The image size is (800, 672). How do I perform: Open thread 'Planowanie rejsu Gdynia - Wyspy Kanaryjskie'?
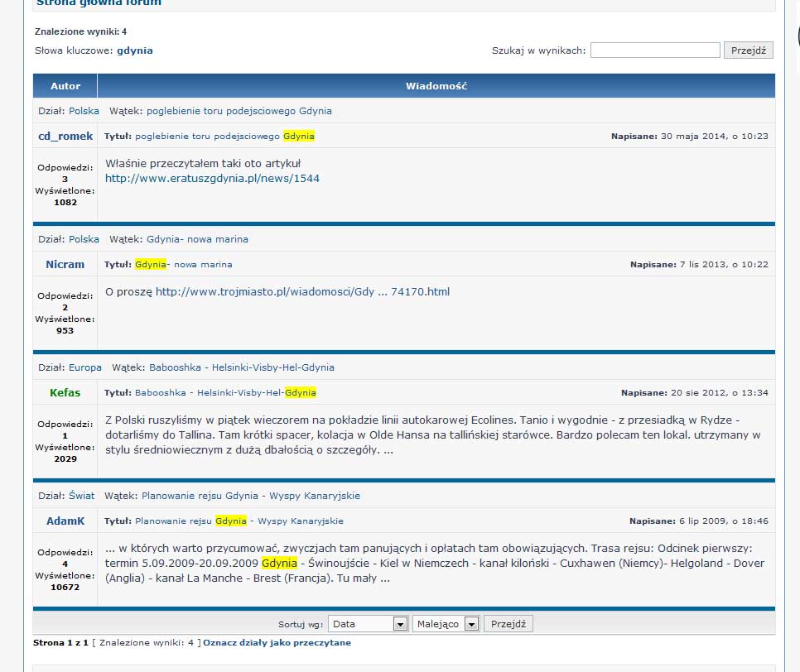click(251, 496)
